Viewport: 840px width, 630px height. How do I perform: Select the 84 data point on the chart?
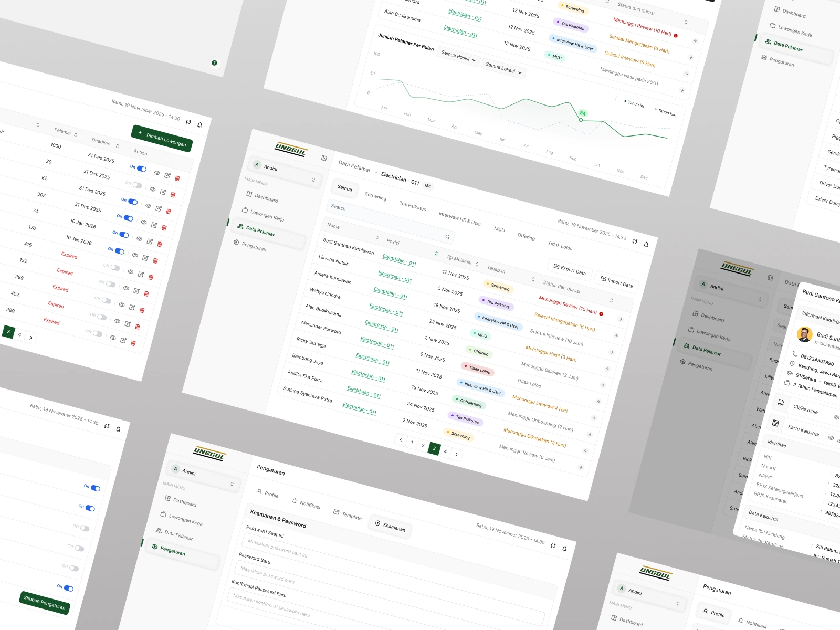(581, 120)
